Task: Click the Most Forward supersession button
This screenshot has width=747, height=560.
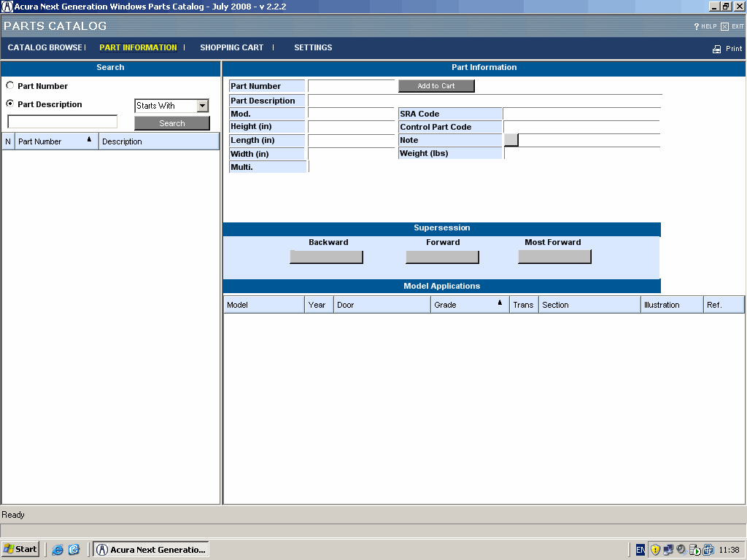Action: point(554,257)
